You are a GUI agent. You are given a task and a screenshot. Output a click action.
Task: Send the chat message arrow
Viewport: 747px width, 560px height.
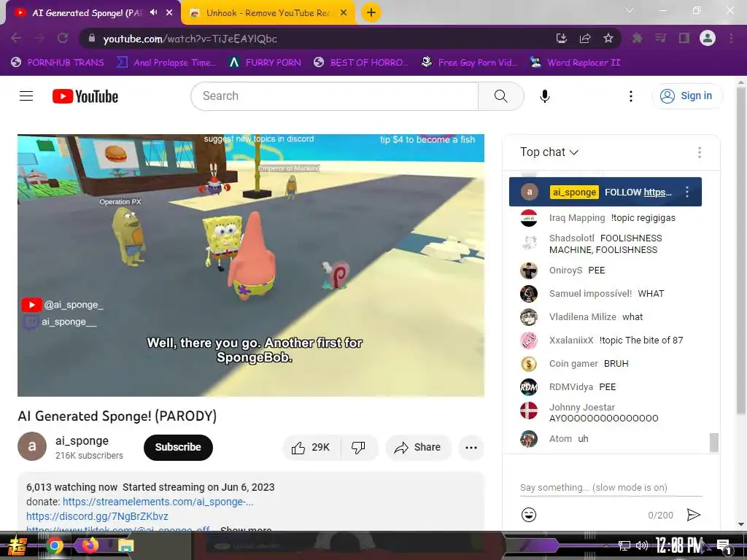(693, 515)
